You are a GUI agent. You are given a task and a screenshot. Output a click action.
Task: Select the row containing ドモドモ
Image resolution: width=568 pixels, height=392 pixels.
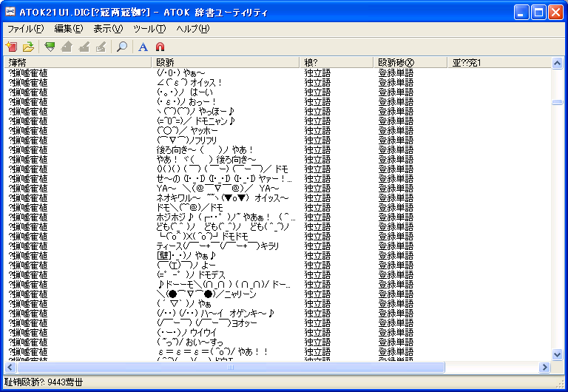pos(277,236)
